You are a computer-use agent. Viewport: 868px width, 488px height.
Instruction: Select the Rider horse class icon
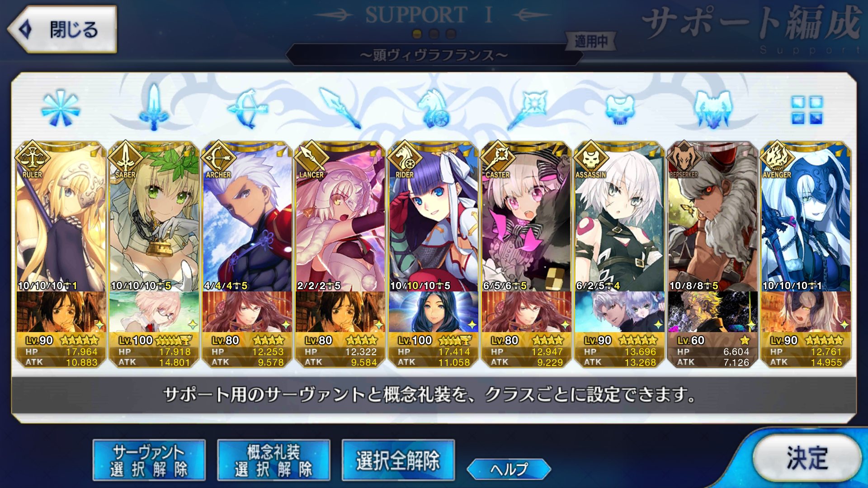(x=434, y=108)
